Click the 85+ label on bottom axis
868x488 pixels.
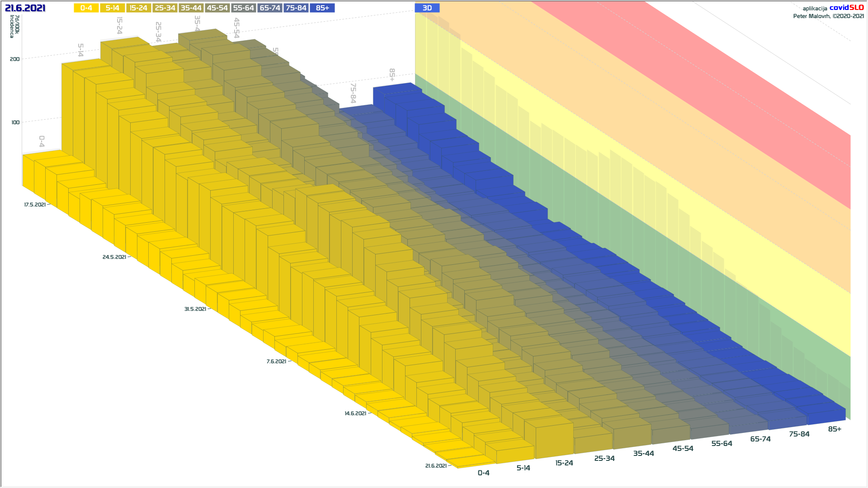tap(835, 429)
